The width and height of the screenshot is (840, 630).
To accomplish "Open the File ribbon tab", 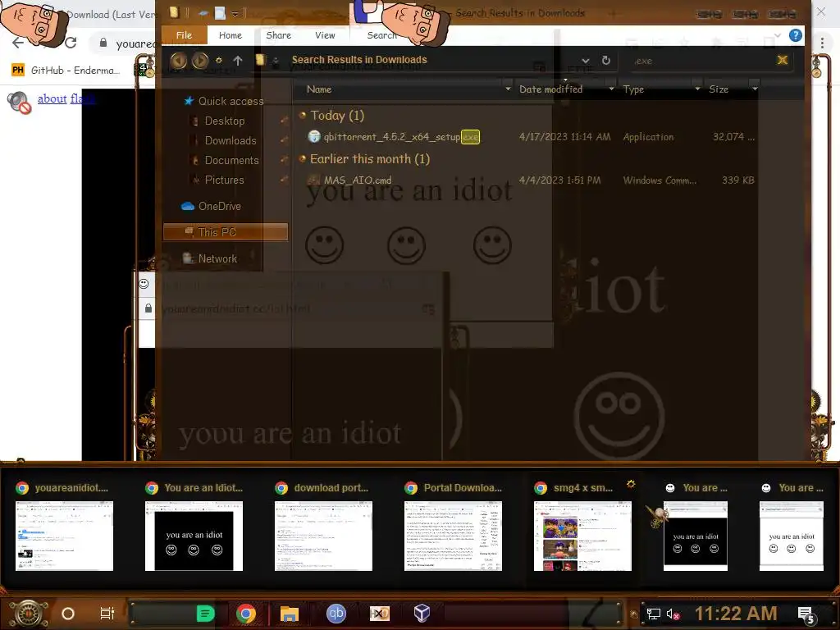I will point(184,35).
